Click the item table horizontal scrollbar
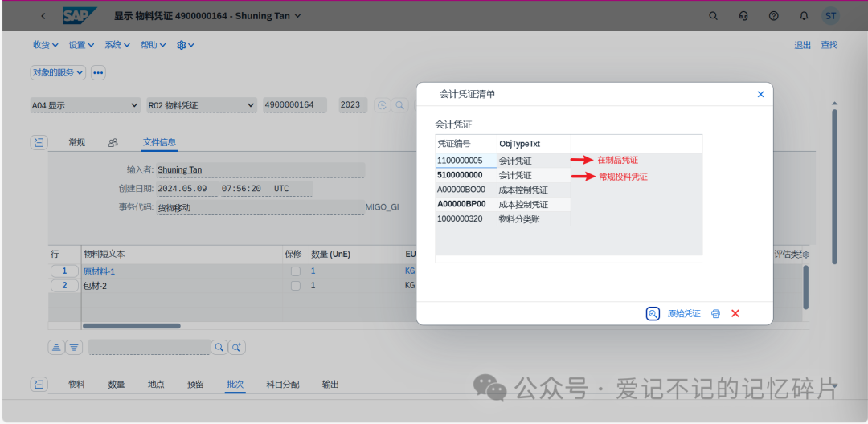868x424 pixels. (x=132, y=326)
